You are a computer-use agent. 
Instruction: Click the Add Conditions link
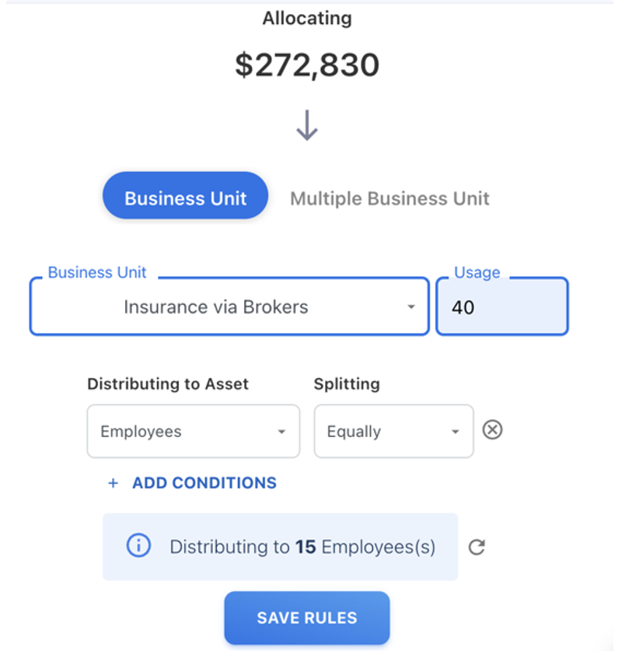point(204,483)
